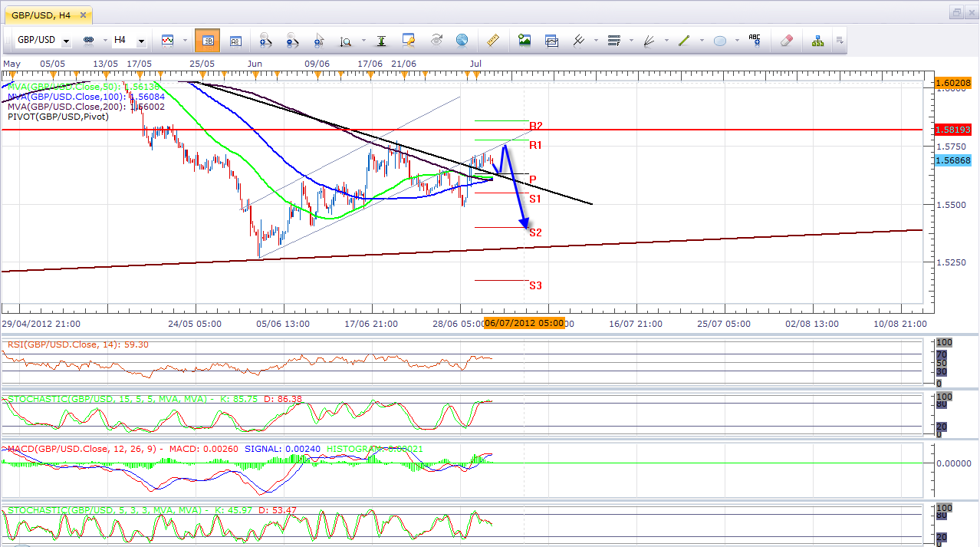Click the 1.56868 current price tag
Image resolution: width=980 pixels, height=547 pixels.
click(953, 160)
